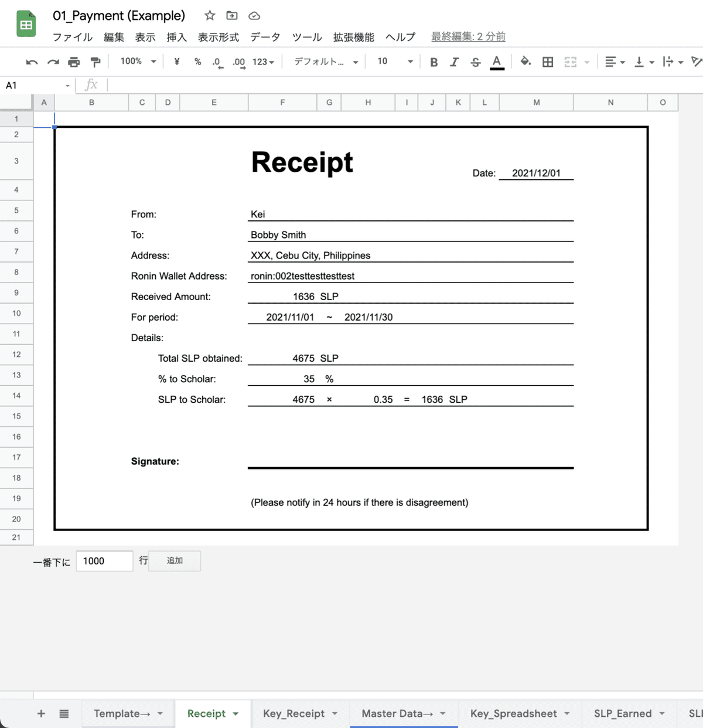
Task: Click the merge cells icon
Action: [570, 62]
